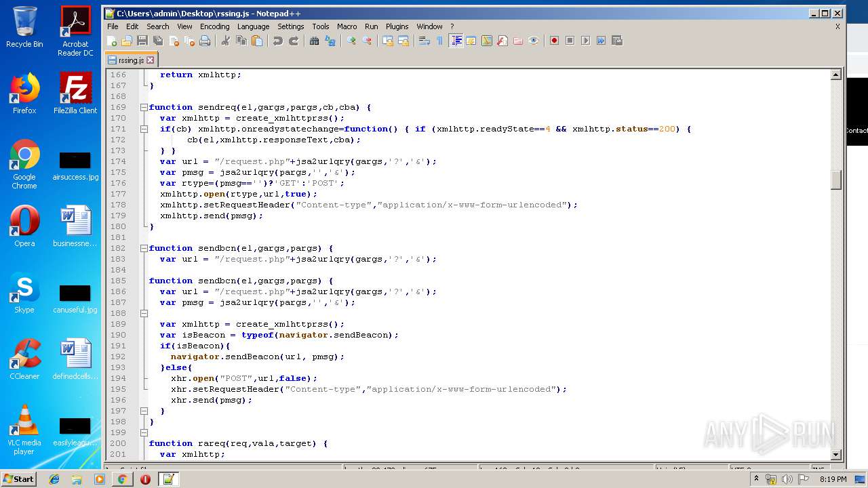Click the vertical scrollbar thumb
This screenshot has width=868, height=488.
(836, 180)
